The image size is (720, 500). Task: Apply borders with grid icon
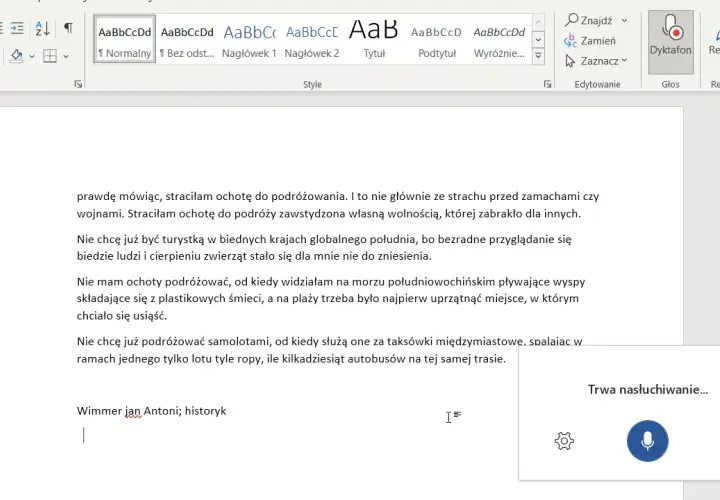(50, 56)
